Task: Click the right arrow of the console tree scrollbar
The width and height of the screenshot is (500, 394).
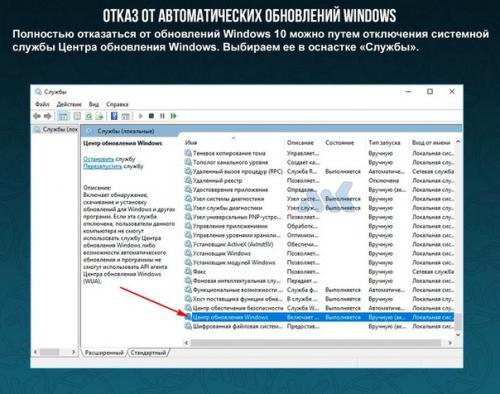Action: (73, 352)
